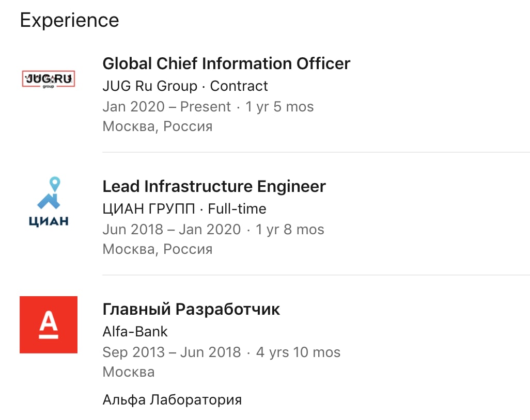Open the Lead Infrastructure Engineer title
Viewport: 530px width, 420px height.
214,186
